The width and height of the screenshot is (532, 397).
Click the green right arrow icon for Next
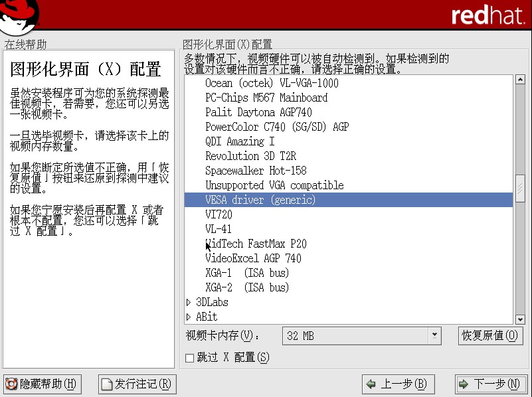click(463, 384)
